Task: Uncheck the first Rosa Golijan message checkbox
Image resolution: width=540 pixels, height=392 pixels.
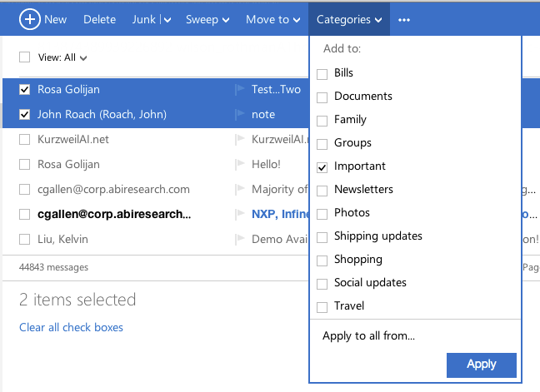Action: [x=24, y=89]
